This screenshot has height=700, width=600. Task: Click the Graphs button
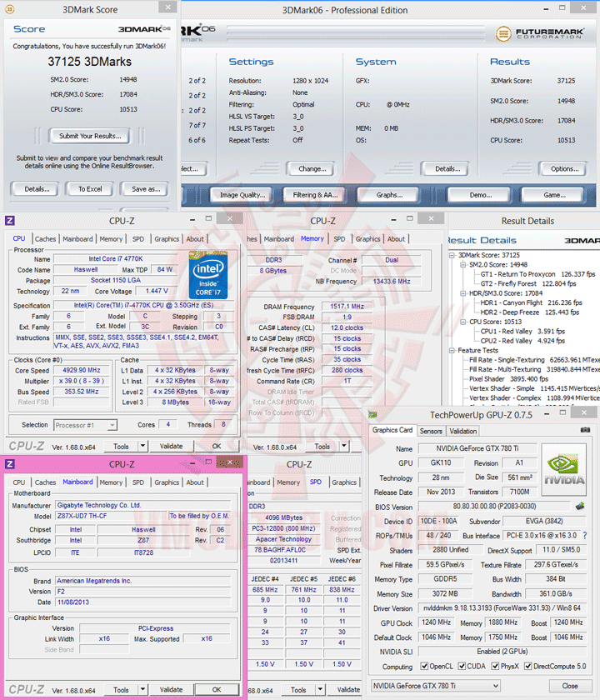point(389,195)
